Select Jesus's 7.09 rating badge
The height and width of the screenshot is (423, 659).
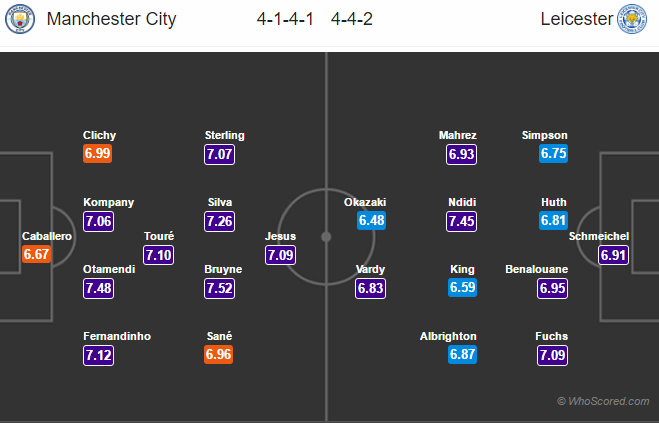coord(280,255)
